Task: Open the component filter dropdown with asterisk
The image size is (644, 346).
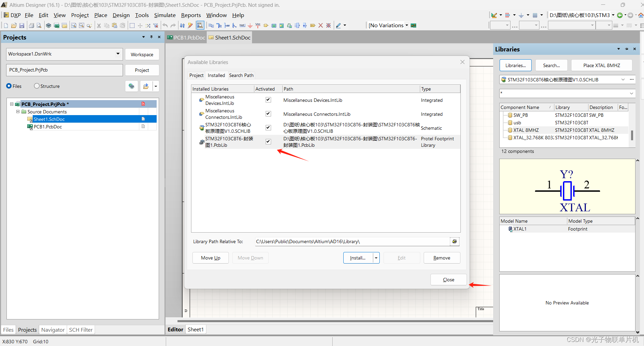Action: (631, 93)
